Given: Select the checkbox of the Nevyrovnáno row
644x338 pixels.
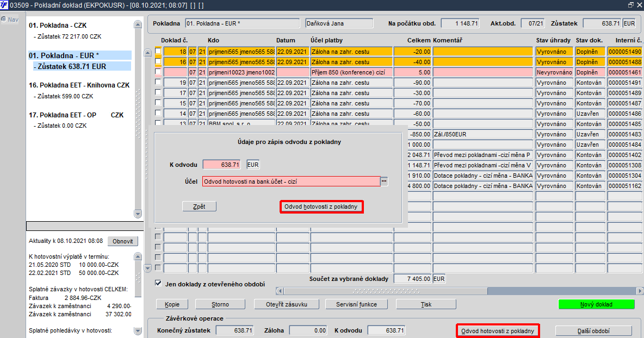Looking at the screenshot, I should coord(158,71).
